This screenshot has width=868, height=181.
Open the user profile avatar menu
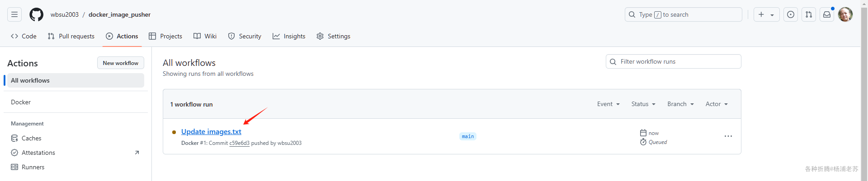(845, 14)
